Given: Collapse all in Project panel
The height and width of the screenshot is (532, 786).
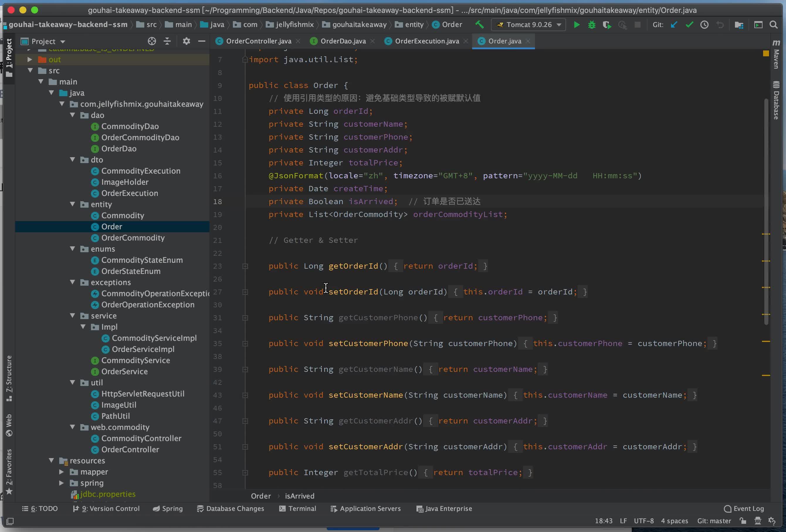Looking at the screenshot, I should [x=167, y=41].
